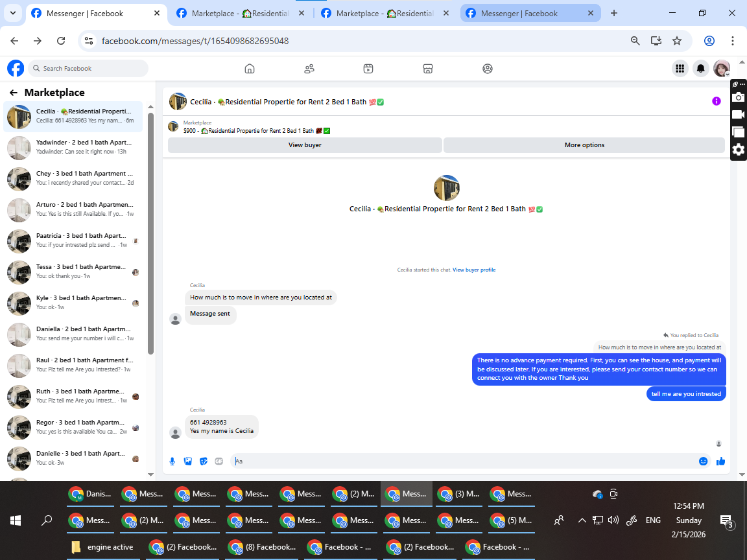Choose a sticker icon in composer
The width and height of the screenshot is (747, 560).
coord(204,461)
